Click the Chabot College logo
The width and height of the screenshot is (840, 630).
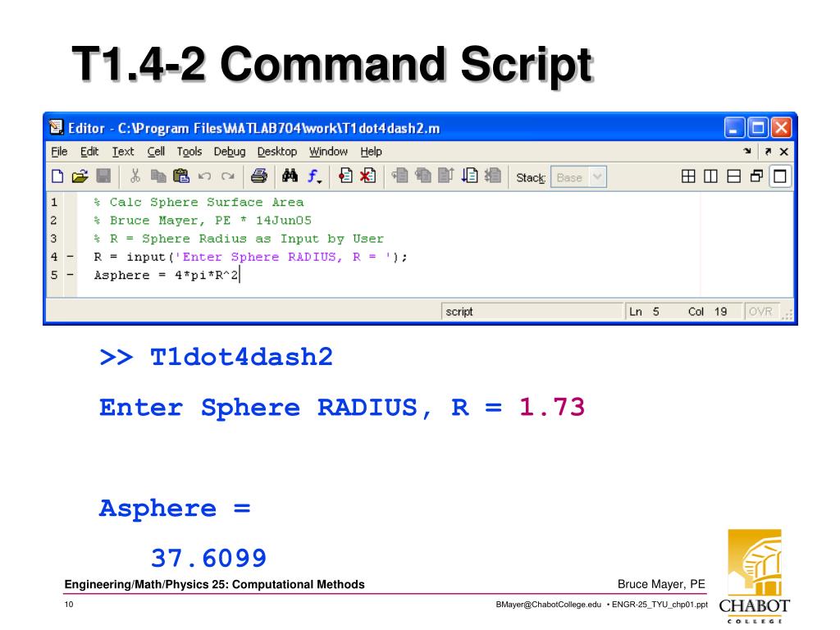[x=755, y=577]
